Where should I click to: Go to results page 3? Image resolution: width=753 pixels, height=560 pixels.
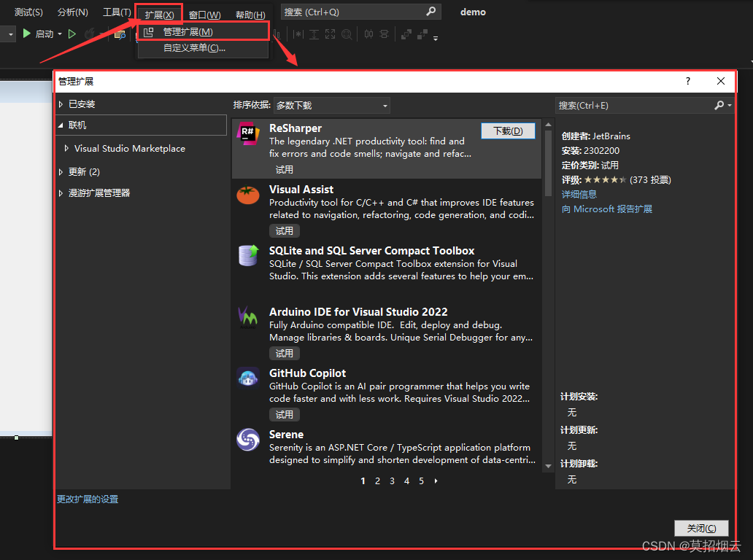392,481
